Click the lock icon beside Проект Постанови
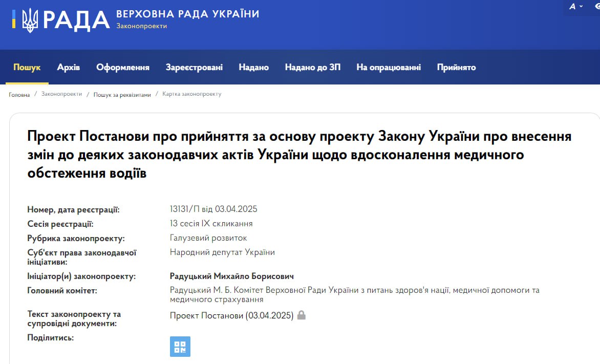Viewport: 600px width, 364px height. [302, 315]
